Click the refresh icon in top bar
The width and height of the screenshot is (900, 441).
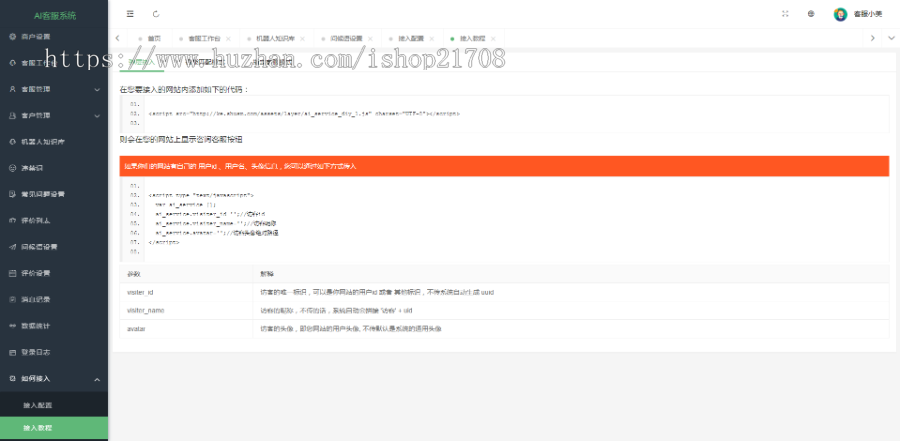157,14
